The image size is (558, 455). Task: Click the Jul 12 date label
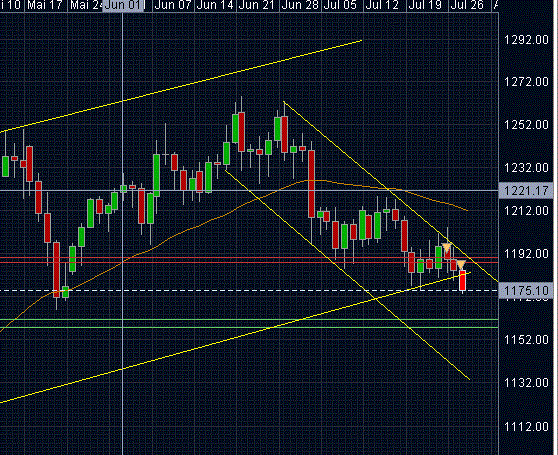383,5
